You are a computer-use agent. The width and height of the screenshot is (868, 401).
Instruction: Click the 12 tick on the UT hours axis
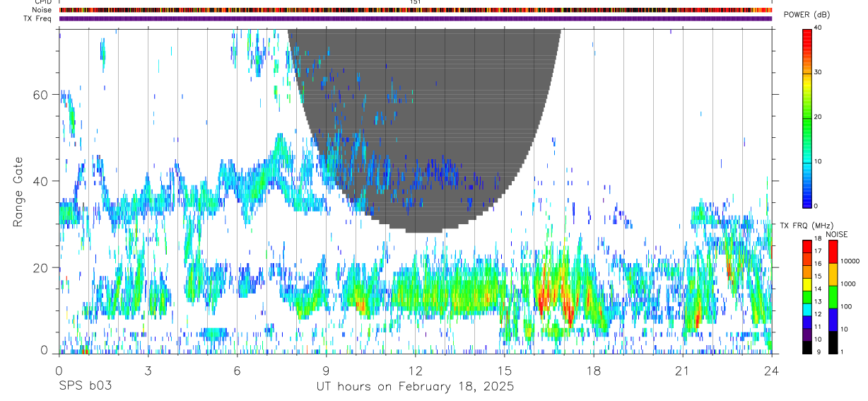click(x=415, y=370)
